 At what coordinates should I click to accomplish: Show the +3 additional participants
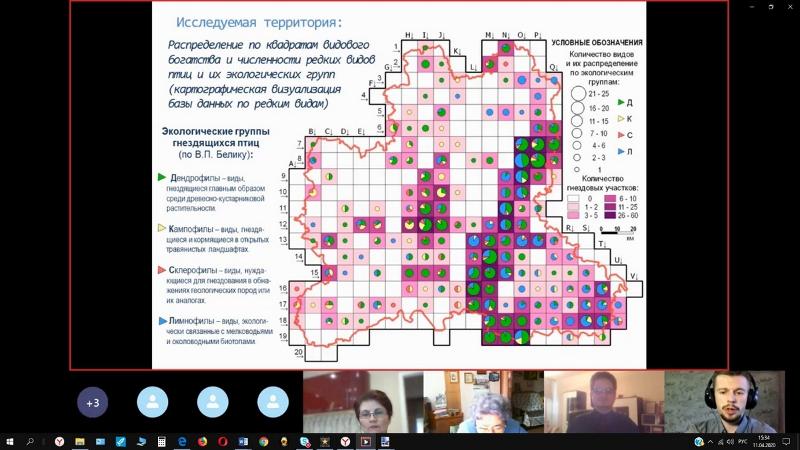point(92,402)
